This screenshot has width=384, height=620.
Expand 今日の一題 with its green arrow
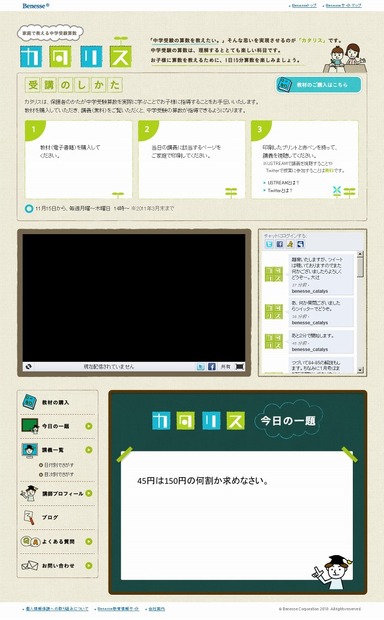coord(89,426)
